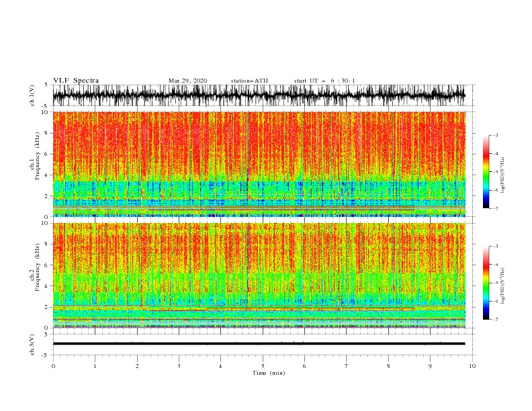Click the lower PSD color scale bar

tap(486, 283)
